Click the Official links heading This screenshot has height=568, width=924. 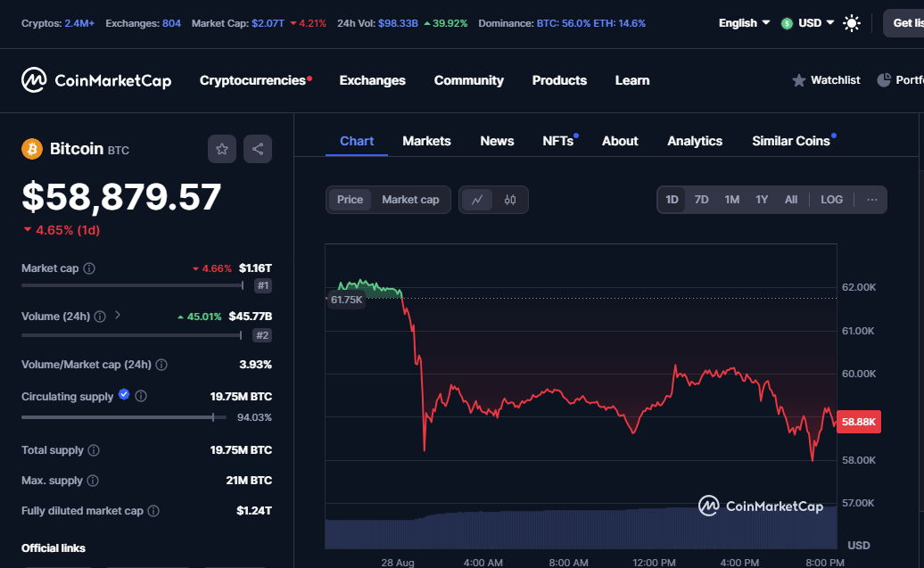[x=54, y=548]
